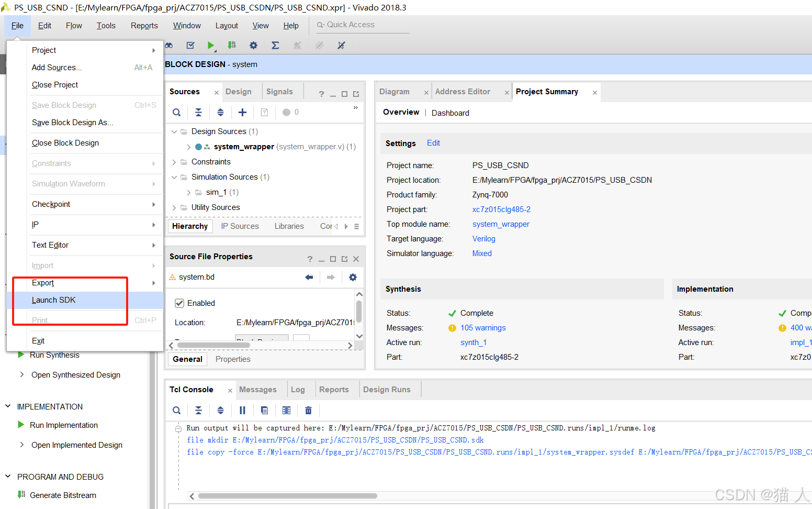The image size is (812, 509).
Task: Open the 105 warnings link
Action: pos(483,328)
